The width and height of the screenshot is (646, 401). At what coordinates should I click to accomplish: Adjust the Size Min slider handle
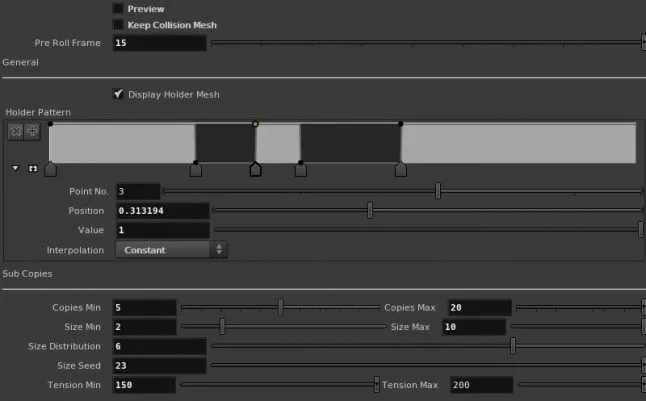222,326
